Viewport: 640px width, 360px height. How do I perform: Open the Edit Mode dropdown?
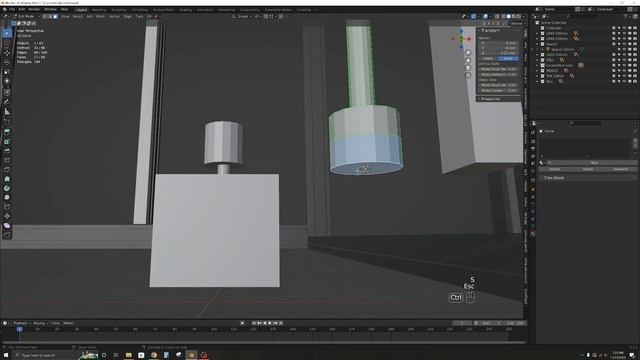[26, 16]
